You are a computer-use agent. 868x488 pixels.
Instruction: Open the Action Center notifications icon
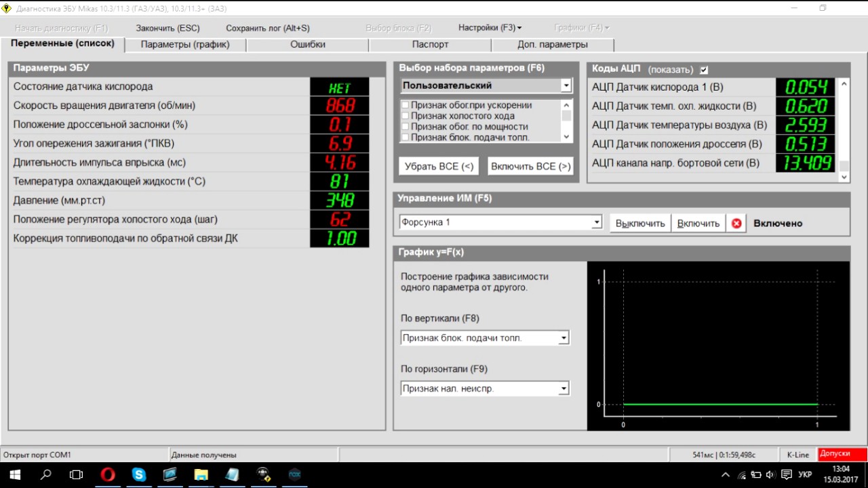[x=787, y=474]
